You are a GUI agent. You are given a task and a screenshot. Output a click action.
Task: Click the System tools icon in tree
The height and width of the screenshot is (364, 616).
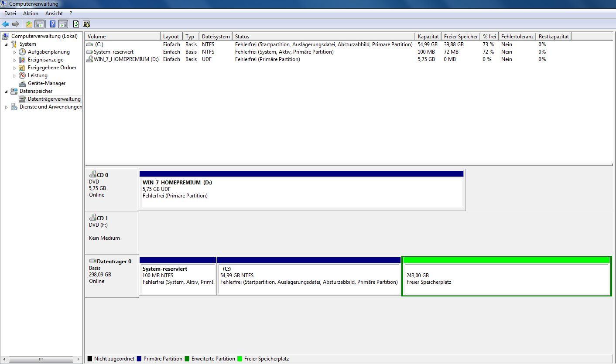[x=14, y=44]
